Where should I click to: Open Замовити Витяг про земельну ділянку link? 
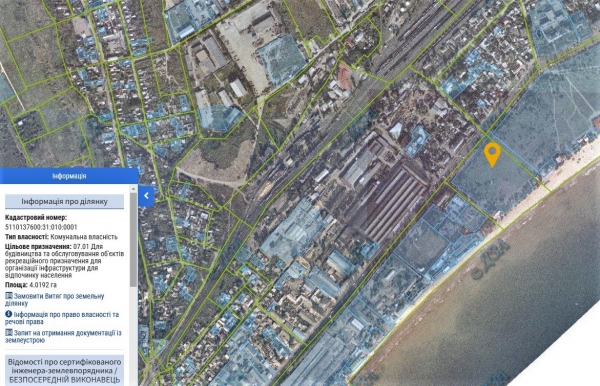(x=55, y=300)
